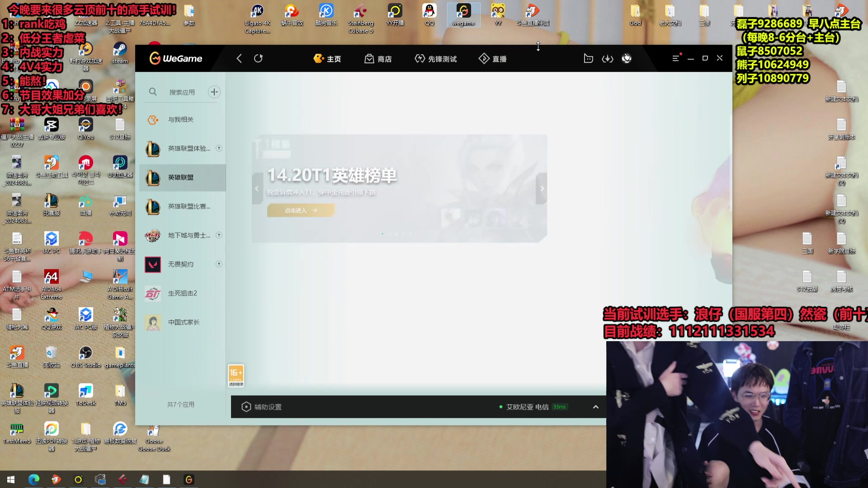Open the steam desktop shortcut
The image size is (868, 488).
[x=120, y=53]
